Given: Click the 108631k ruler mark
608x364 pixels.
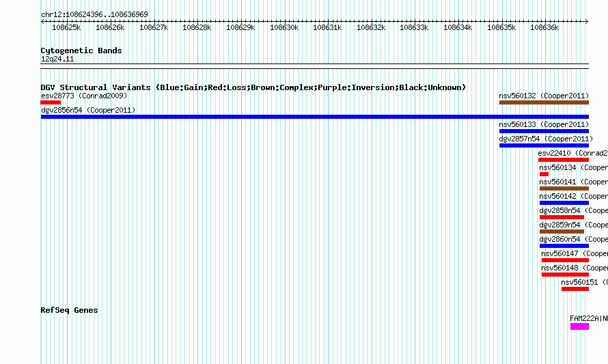Looking at the screenshot, I should click(327, 27).
